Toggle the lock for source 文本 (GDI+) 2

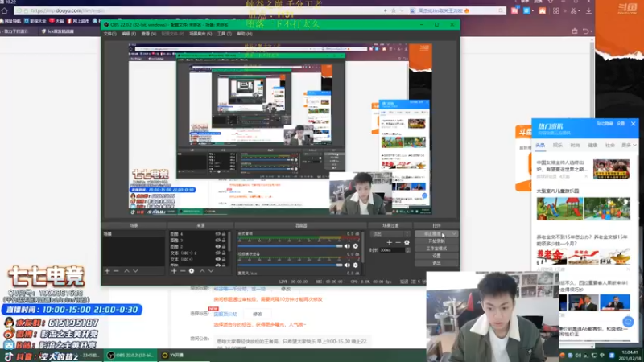coord(224,253)
